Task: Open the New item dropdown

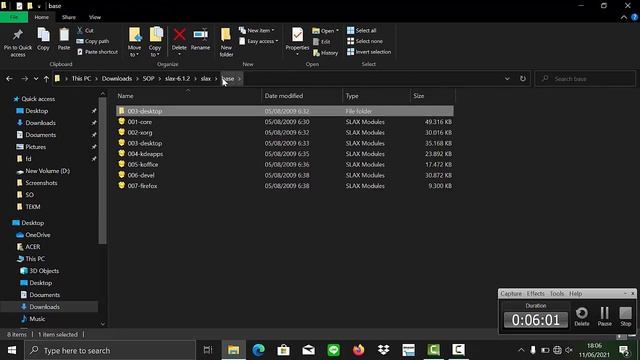Action: (x=257, y=31)
